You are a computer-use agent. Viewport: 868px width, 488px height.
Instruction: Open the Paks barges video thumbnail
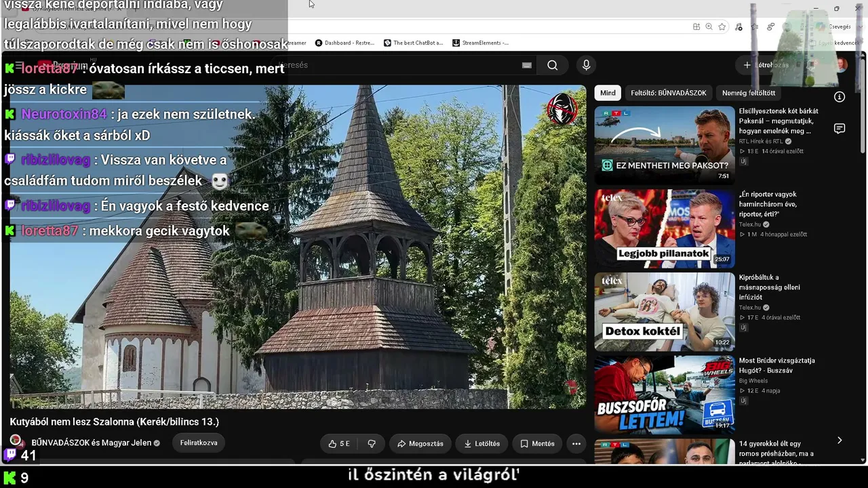tap(665, 145)
